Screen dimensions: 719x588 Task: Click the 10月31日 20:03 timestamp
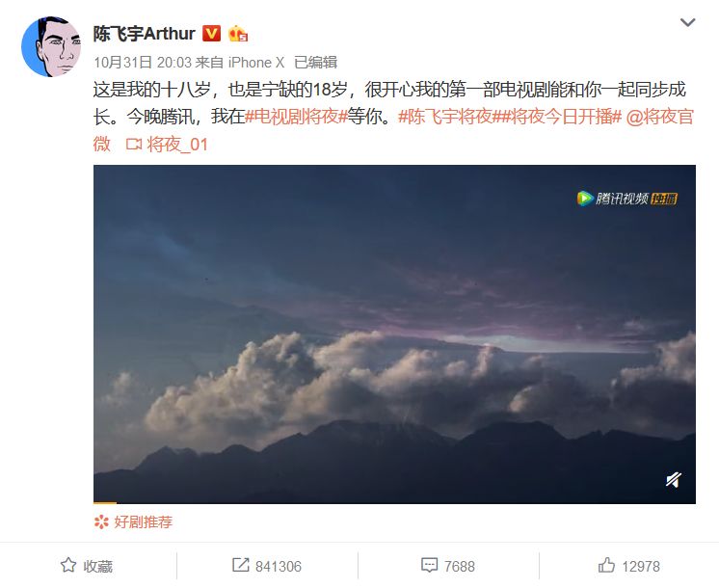(142, 63)
